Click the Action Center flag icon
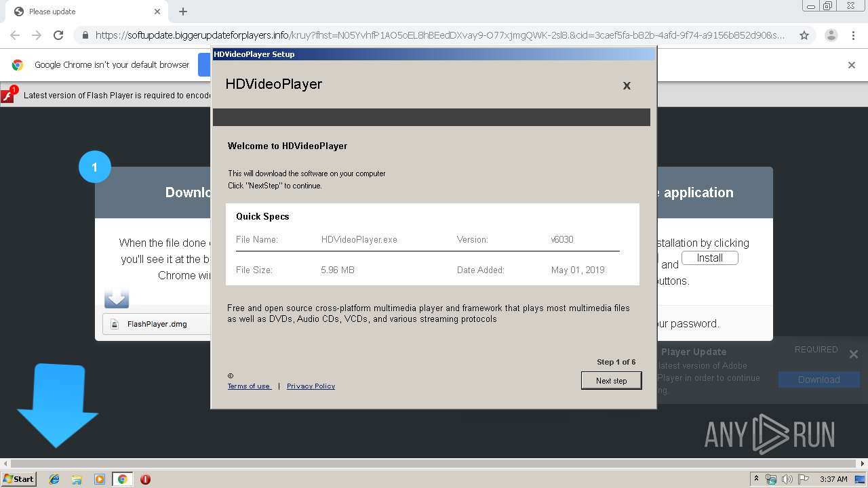Screen dimensions: 868x488 804,479
